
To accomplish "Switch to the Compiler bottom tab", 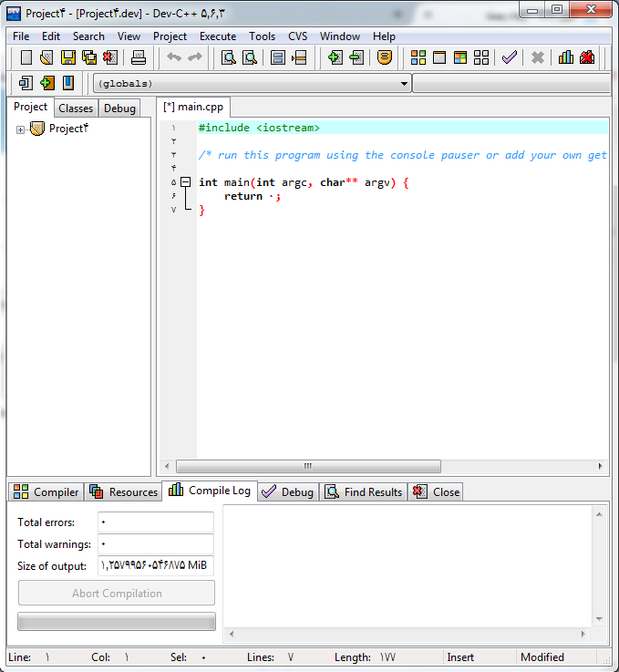I will pos(46,492).
